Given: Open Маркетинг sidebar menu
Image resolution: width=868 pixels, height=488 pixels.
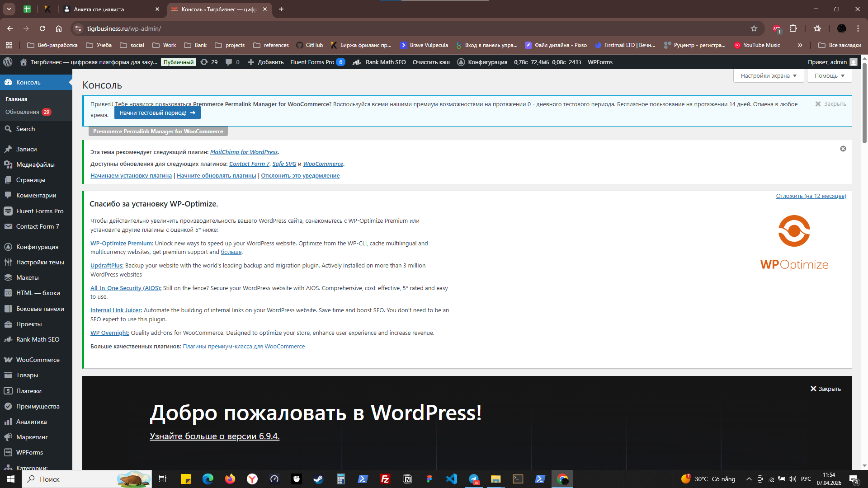Looking at the screenshot, I should point(36,437).
